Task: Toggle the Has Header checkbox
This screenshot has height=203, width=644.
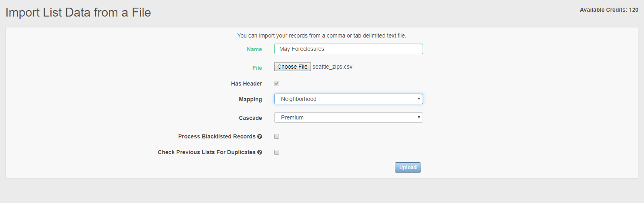Action: click(x=277, y=84)
